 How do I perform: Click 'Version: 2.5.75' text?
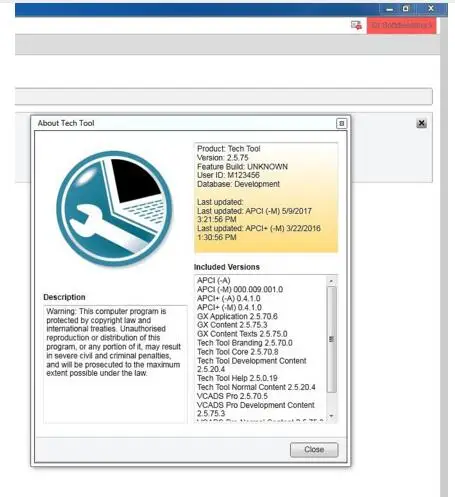click(x=223, y=158)
